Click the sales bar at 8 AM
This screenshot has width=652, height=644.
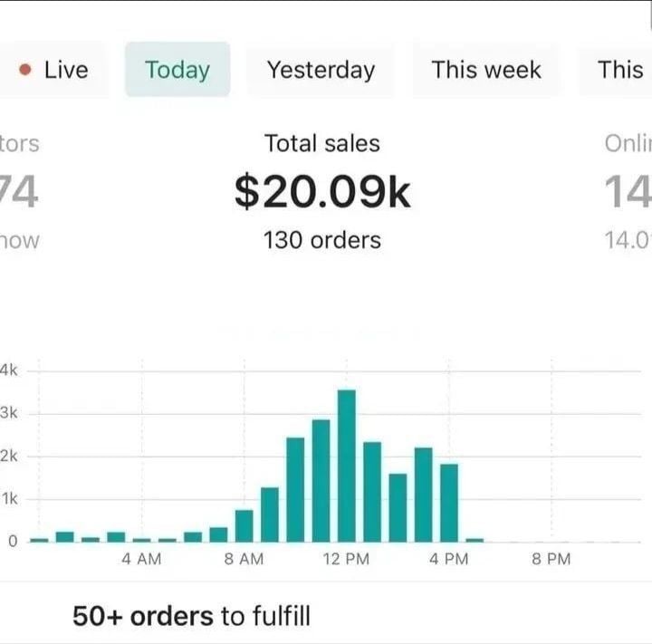point(244,525)
